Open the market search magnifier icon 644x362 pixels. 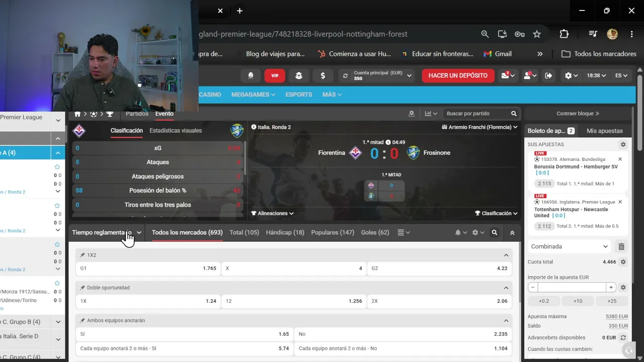(495, 233)
